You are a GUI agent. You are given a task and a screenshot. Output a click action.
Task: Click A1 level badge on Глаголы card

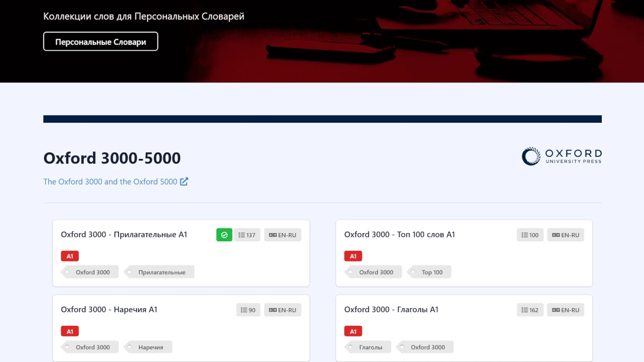click(353, 331)
